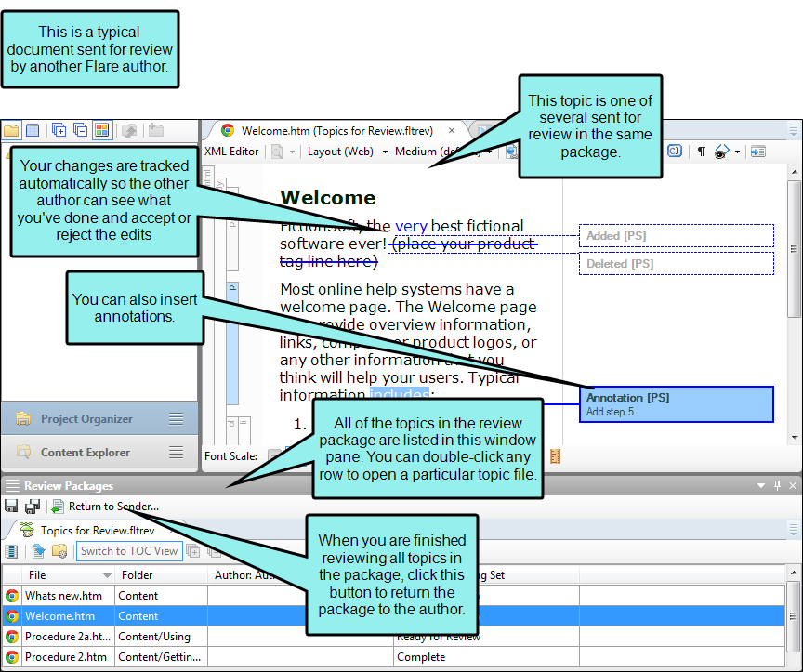Click the folder with gear icon in package toolbar

(x=59, y=551)
